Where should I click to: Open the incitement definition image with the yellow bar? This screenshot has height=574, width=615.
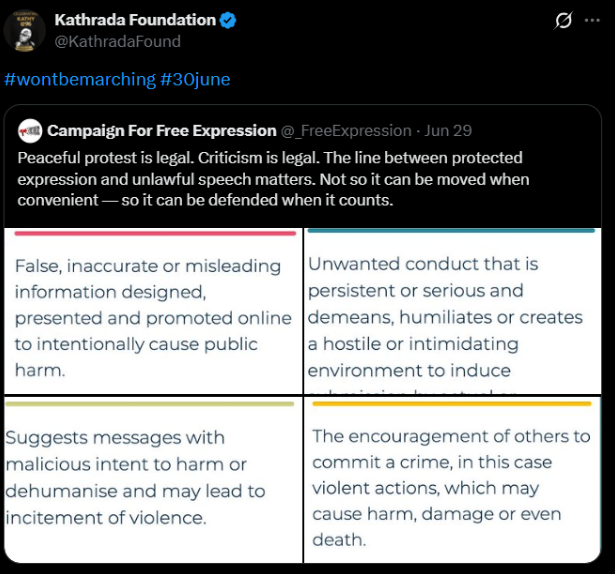[x=453, y=479]
